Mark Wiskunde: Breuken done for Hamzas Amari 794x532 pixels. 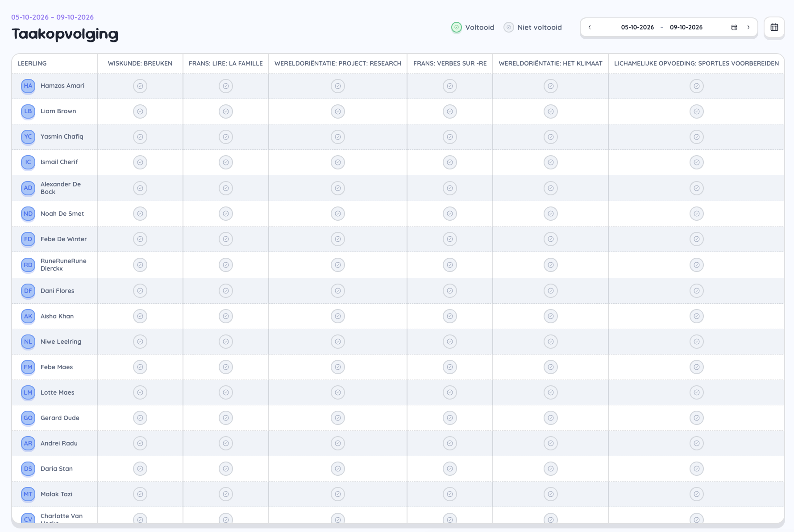140,86
